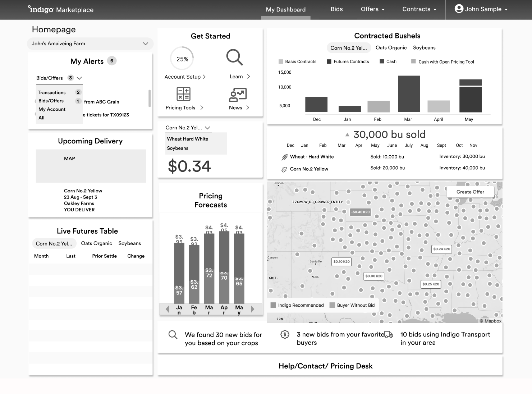
Task: Open the Pricing Tools calculator icon
Action: click(x=183, y=94)
